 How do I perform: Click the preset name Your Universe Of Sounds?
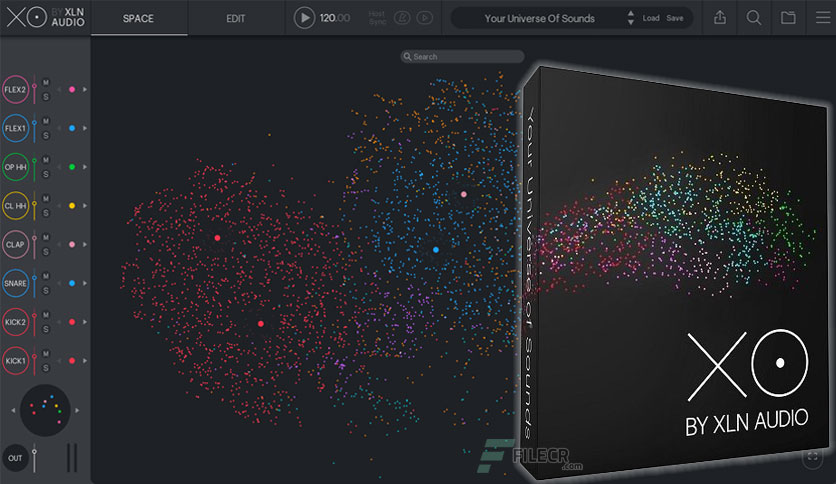point(539,19)
